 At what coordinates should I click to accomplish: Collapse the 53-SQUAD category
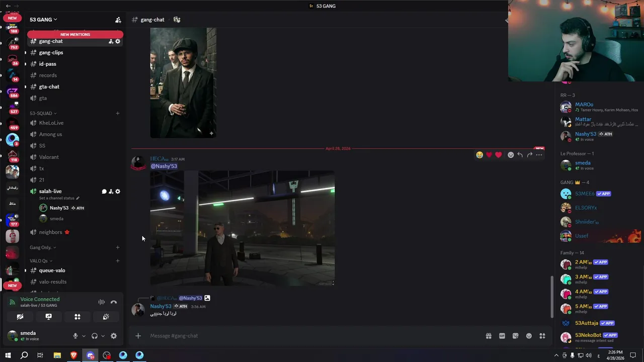coord(43,113)
